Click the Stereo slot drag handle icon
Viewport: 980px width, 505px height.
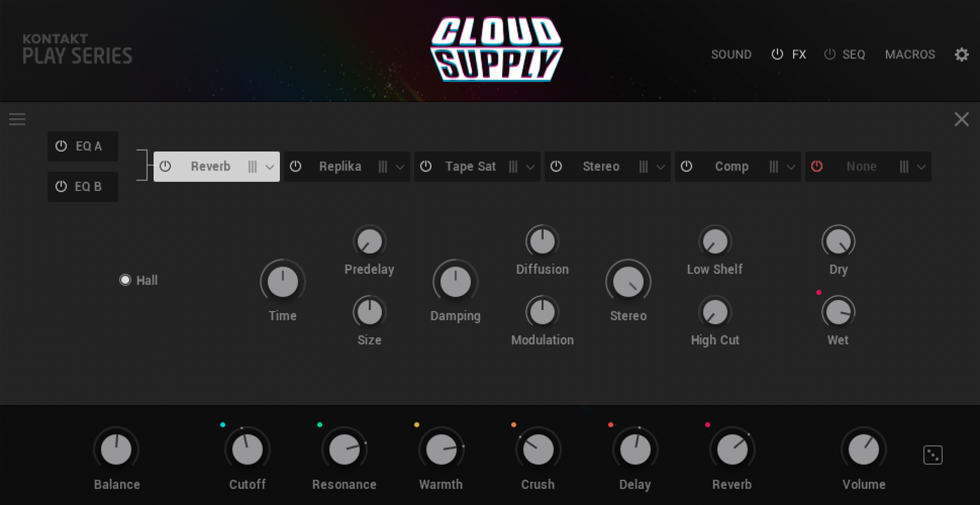point(643,166)
